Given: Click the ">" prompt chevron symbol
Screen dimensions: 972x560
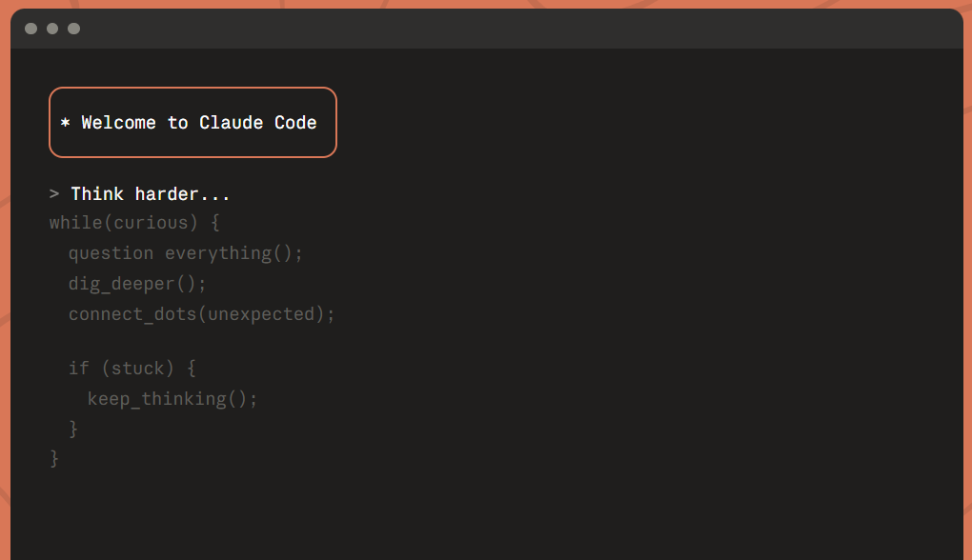Looking at the screenshot, I should 54,194.
